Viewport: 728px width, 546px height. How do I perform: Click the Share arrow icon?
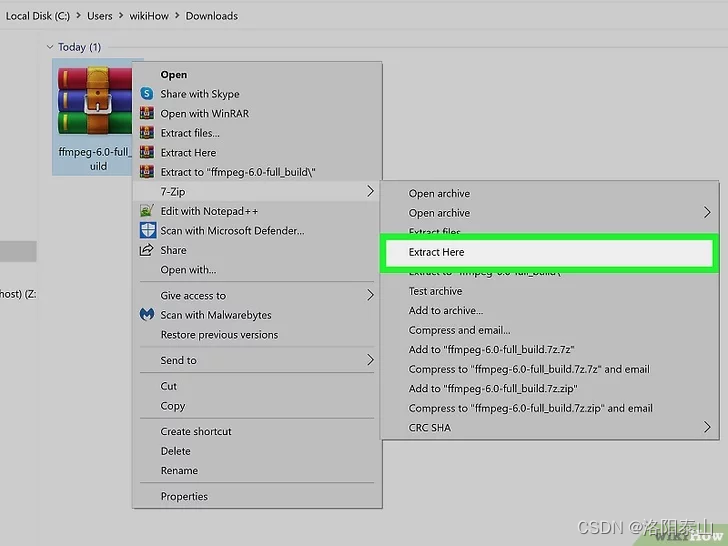(147, 250)
